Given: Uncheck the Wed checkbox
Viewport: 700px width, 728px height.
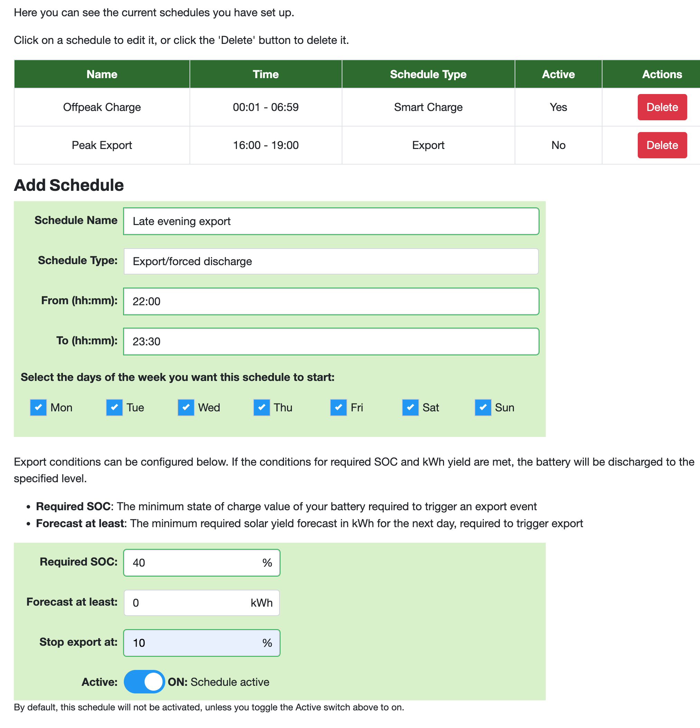Looking at the screenshot, I should (186, 408).
